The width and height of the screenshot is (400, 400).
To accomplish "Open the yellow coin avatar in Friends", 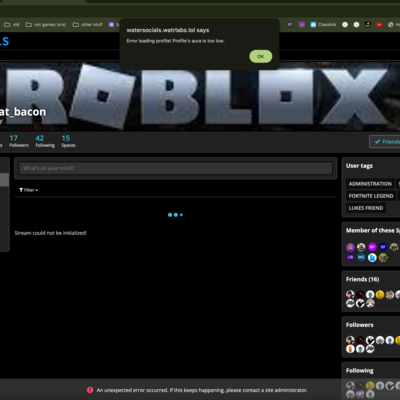I will (380, 295).
